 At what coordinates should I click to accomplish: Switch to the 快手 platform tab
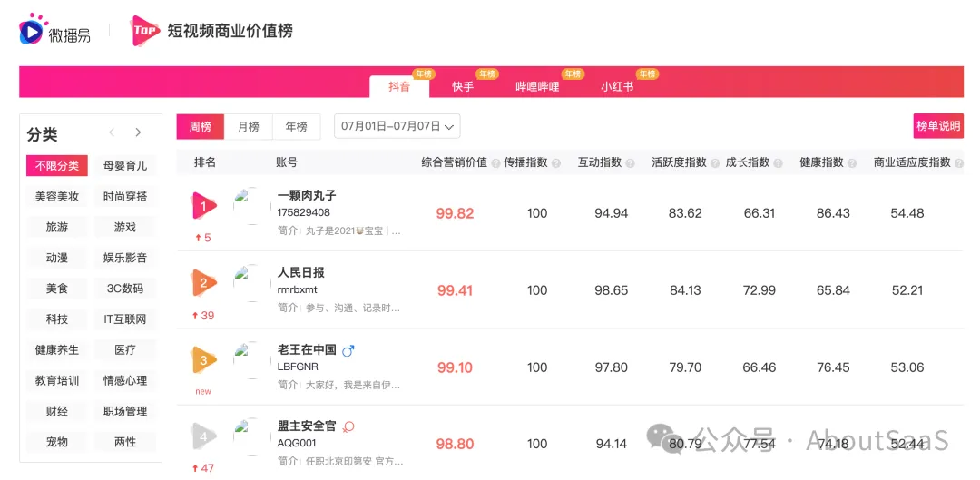click(x=463, y=87)
